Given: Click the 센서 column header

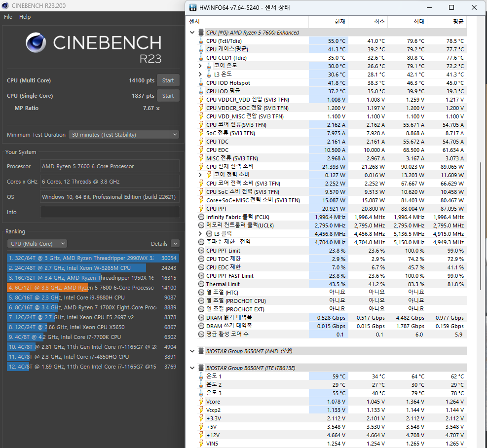Looking at the screenshot, I should (248, 21).
